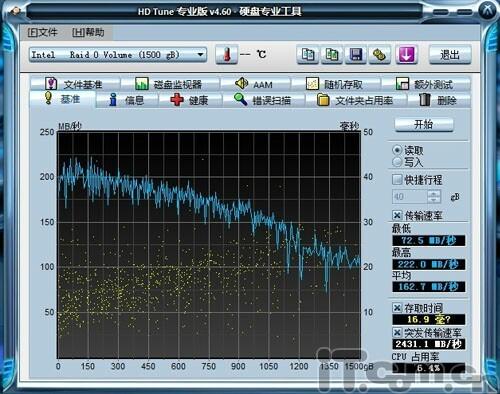Viewport: 500px width, 394px height.
Task: Close the HD Tune window
Action: click(x=488, y=11)
